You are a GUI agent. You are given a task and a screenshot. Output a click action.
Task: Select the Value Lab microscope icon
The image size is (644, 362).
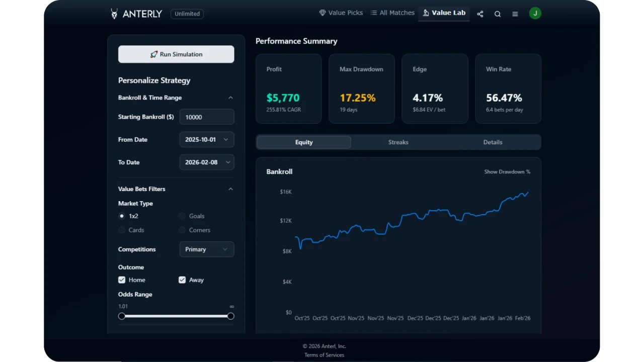[x=426, y=13]
